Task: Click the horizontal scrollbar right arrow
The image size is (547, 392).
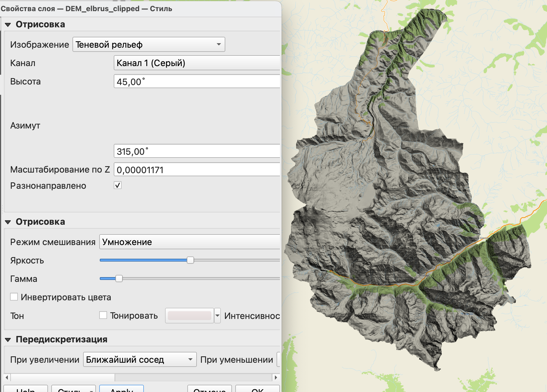Action: pyautogui.click(x=276, y=378)
